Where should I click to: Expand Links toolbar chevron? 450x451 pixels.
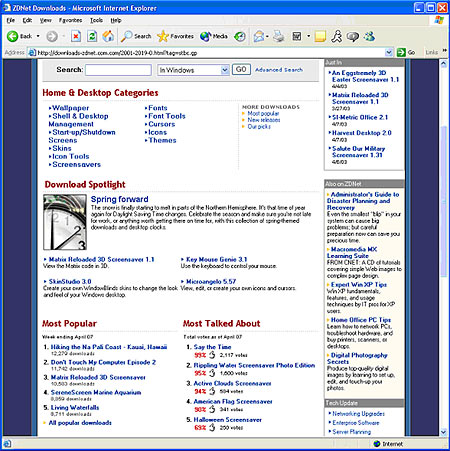pyautogui.click(x=445, y=51)
